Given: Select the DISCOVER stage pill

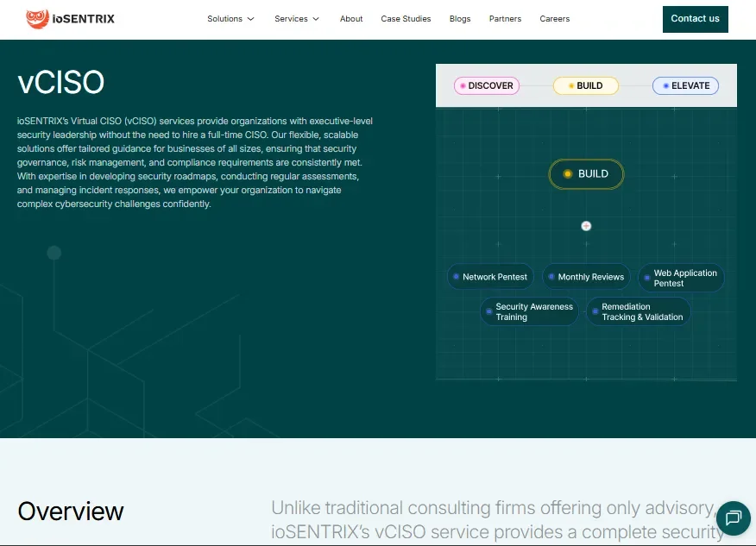Looking at the screenshot, I should [487, 85].
